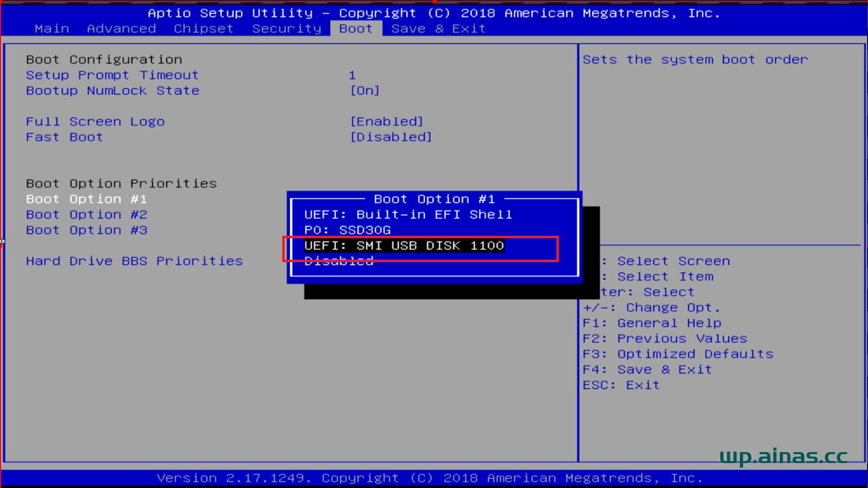
Task: Open the Save & Exit tab
Action: (438, 29)
